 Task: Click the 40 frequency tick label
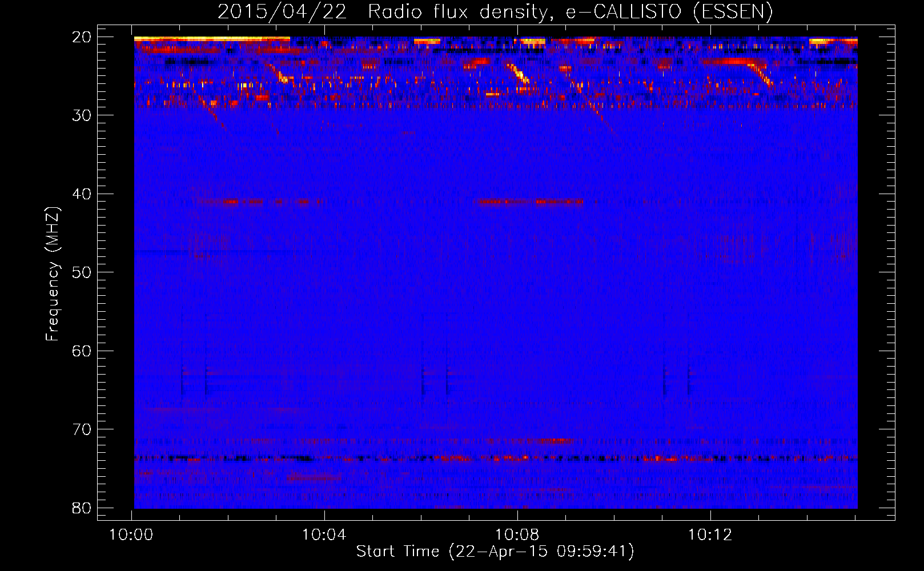pyautogui.click(x=82, y=194)
